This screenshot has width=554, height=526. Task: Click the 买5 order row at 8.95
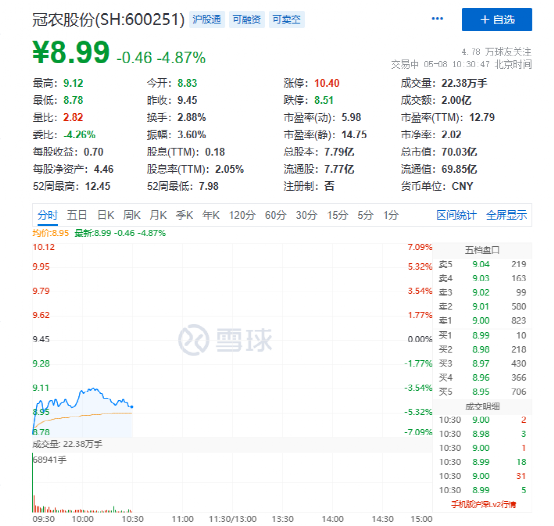click(482, 392)
